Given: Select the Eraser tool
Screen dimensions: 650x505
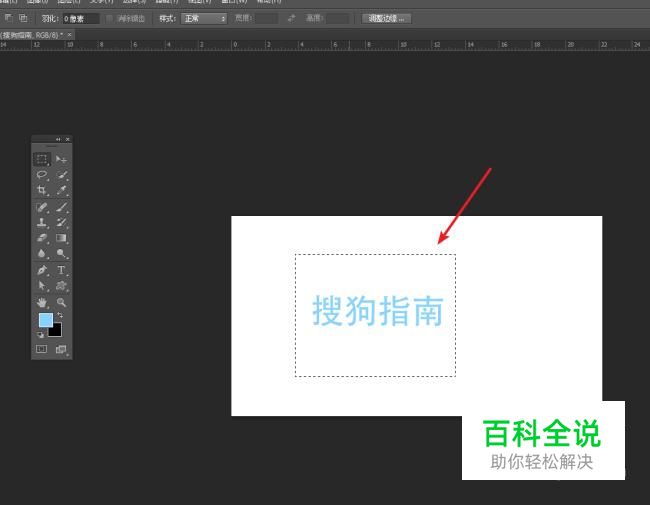Looking at the screenshot, I should coord(42,238).
